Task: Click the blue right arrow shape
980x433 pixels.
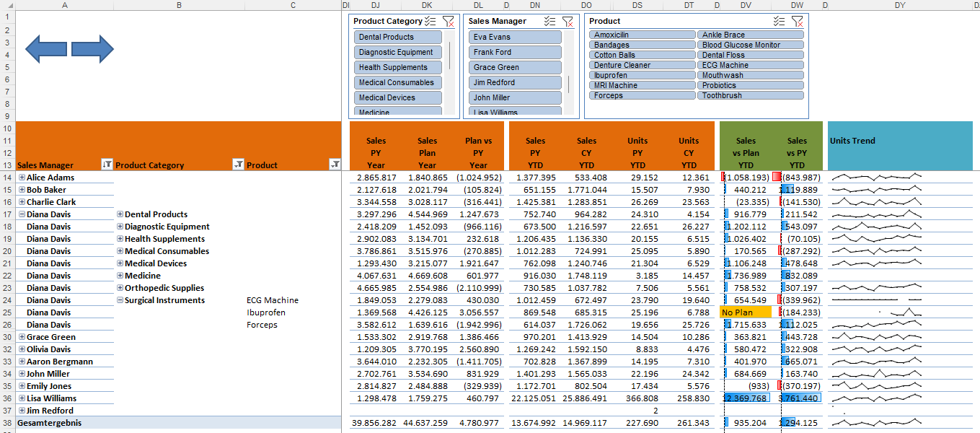Action: click(92, 49)
